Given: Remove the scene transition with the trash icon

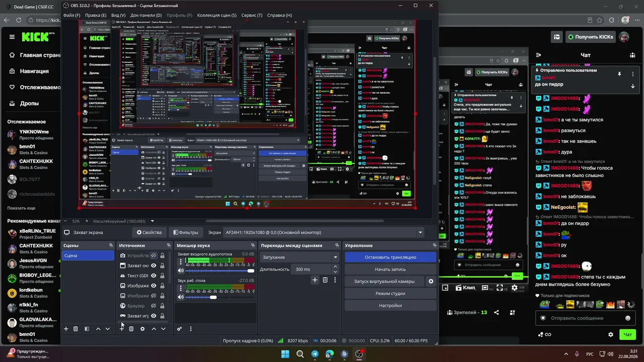Looking at the screenshot, I should point(325,280).
